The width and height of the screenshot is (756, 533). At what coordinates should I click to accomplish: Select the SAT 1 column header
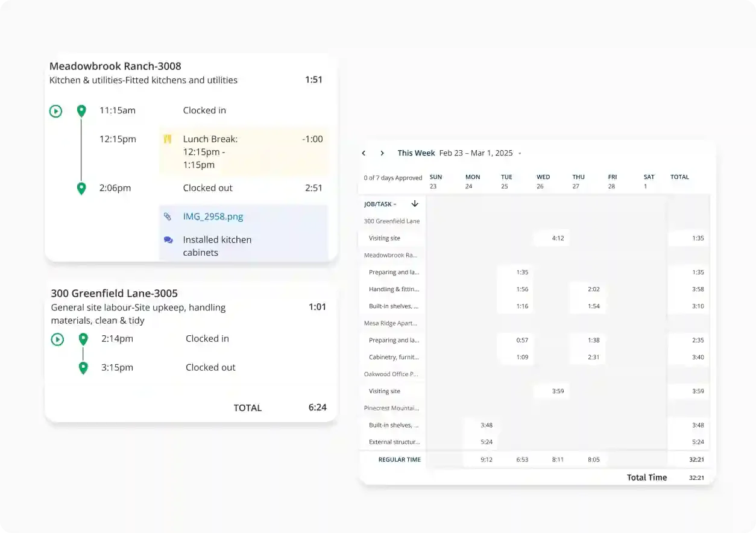pyautogui.click(x=649, y=181)
